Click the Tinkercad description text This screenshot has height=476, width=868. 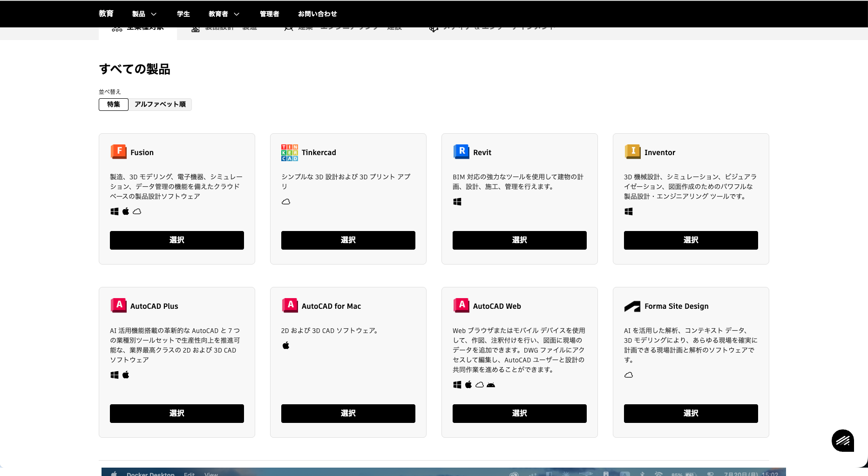point(346,182)
